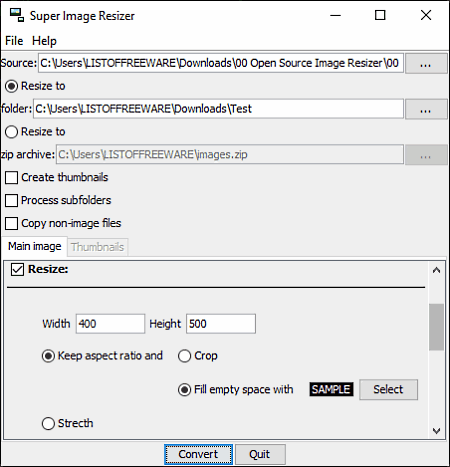
Task: Click the Super Image Resizer title bar icon
Action: pos(17,15)
